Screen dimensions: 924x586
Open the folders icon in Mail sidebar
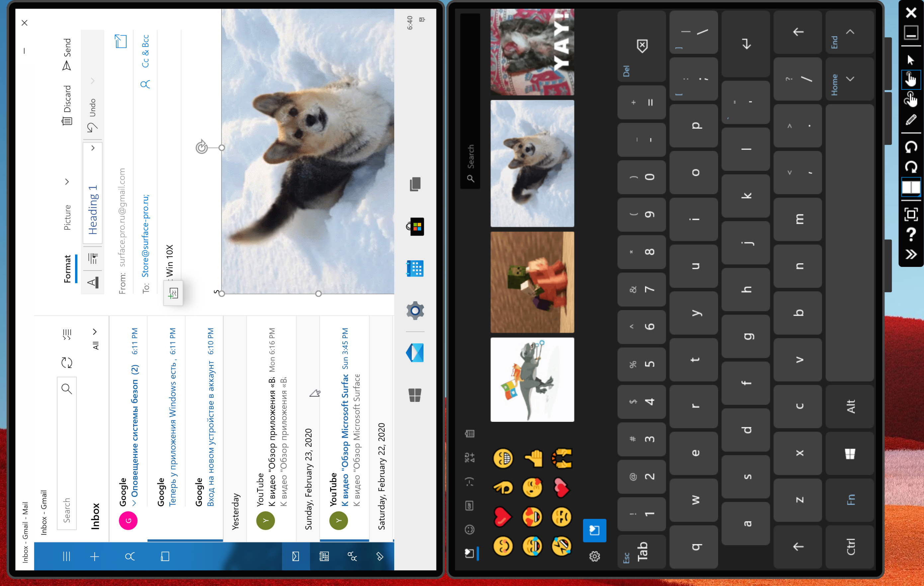coord(165,556)
